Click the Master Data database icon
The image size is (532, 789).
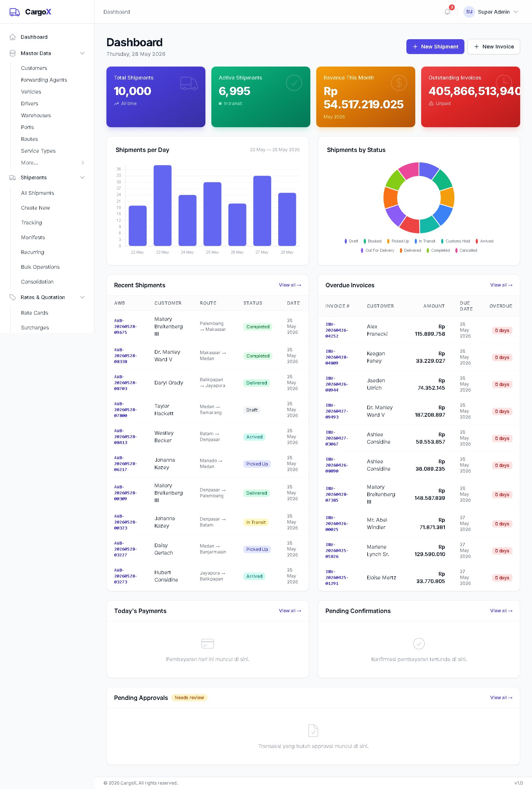coord(13,53)
